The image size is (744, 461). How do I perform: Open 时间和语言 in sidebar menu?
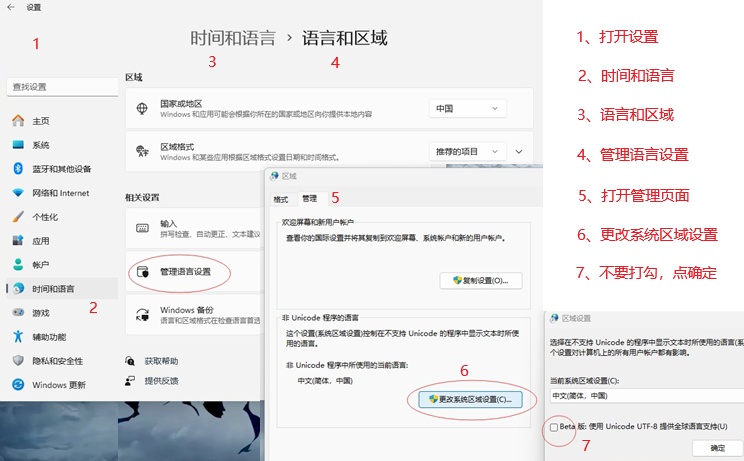coord(62,288)
